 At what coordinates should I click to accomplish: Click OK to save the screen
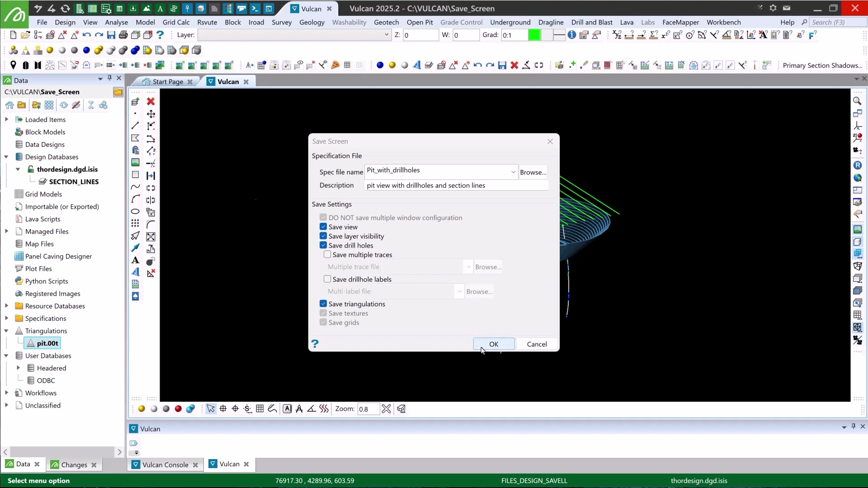pos(493,344)
